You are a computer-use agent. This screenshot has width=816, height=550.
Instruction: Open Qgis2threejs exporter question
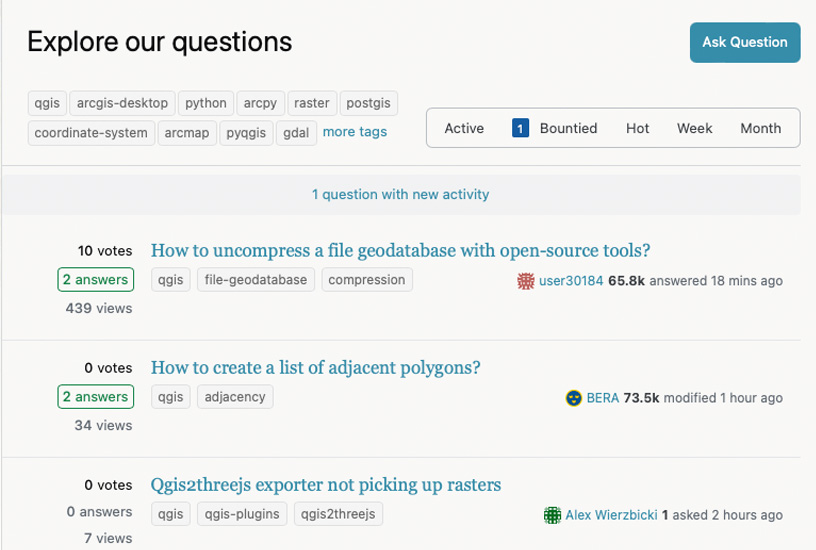[325, 485]
